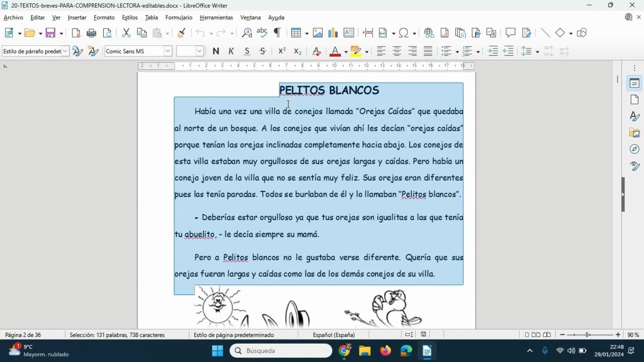The image size is (644, 362).
Task: Open Find and Replace tool
Action: coord(247,33)
